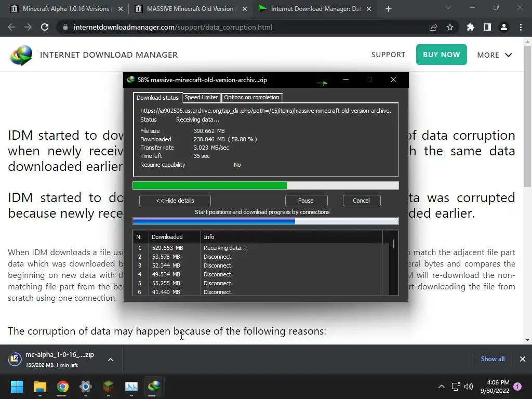
Task: Bookmark this page with the star icon
Action: (x=450, y=27)
